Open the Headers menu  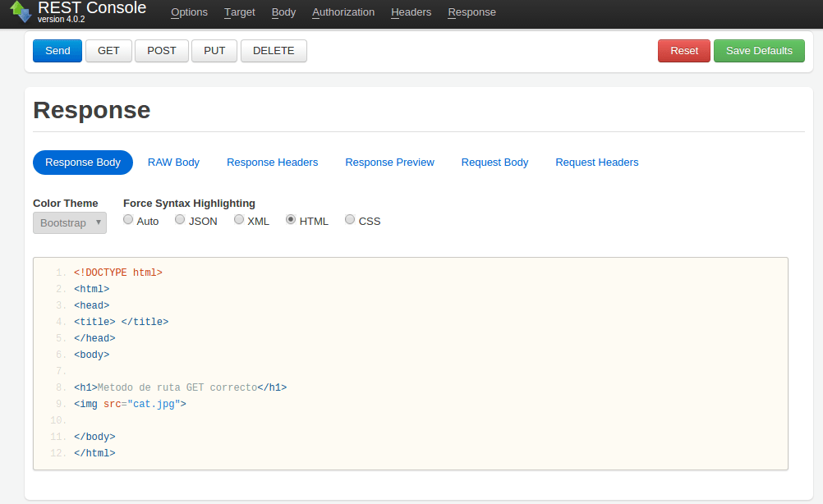pyautogui.click(x=411, y=12)
